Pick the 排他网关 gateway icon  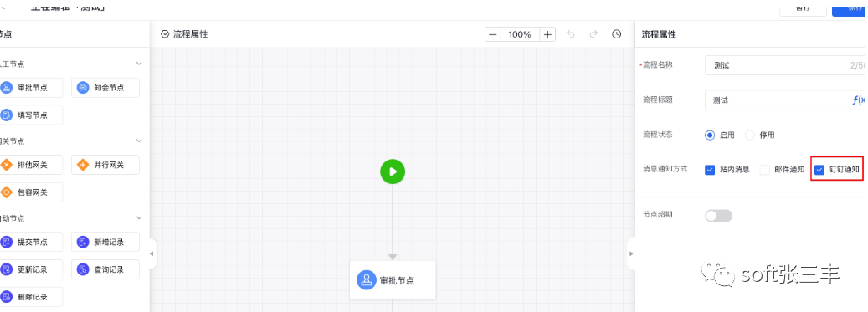tap(6, 164)
